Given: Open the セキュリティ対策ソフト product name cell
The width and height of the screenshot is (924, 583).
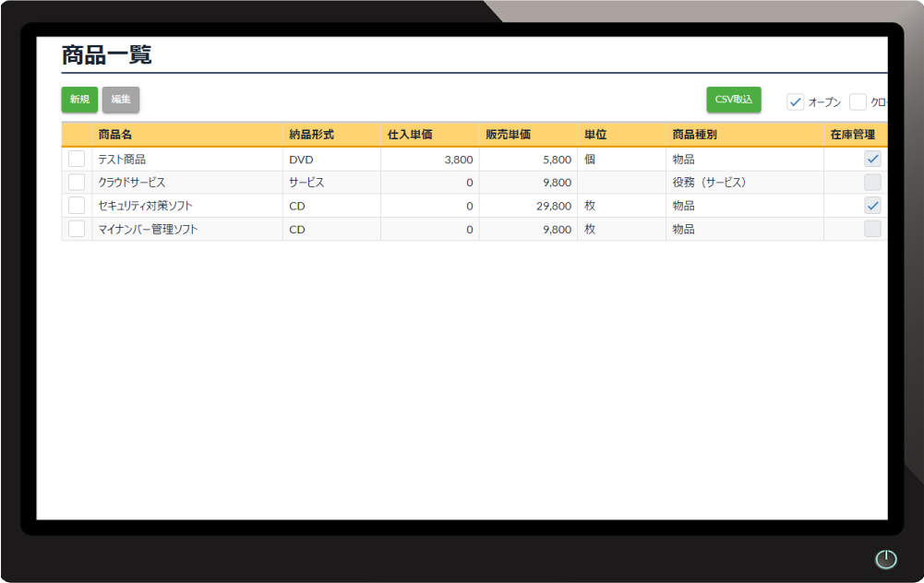Looking at the screenshot, I should tap(145, 206).
